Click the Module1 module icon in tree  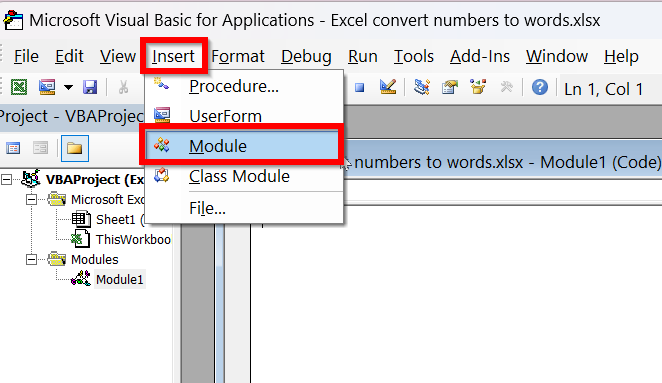tap(81, 279)
